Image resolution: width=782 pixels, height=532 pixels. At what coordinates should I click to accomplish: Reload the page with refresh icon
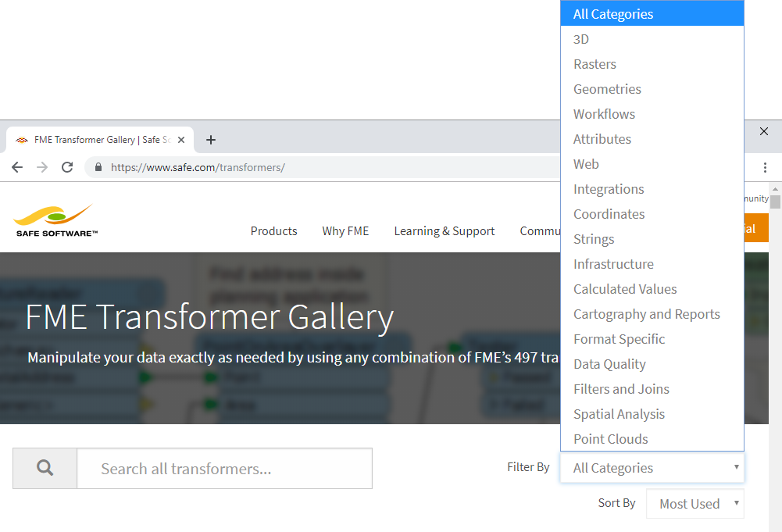67,167
